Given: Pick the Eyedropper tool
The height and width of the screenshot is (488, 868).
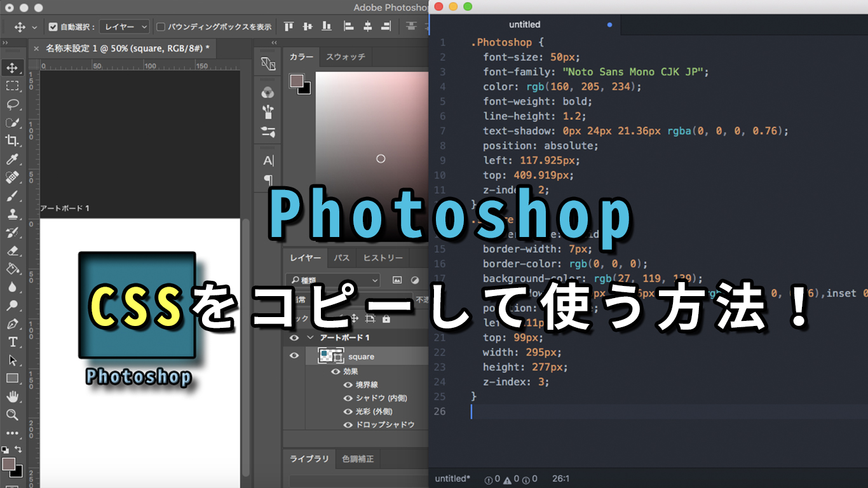Looking at the screenshot, I should pyautogui.click(x=12, y=159).
